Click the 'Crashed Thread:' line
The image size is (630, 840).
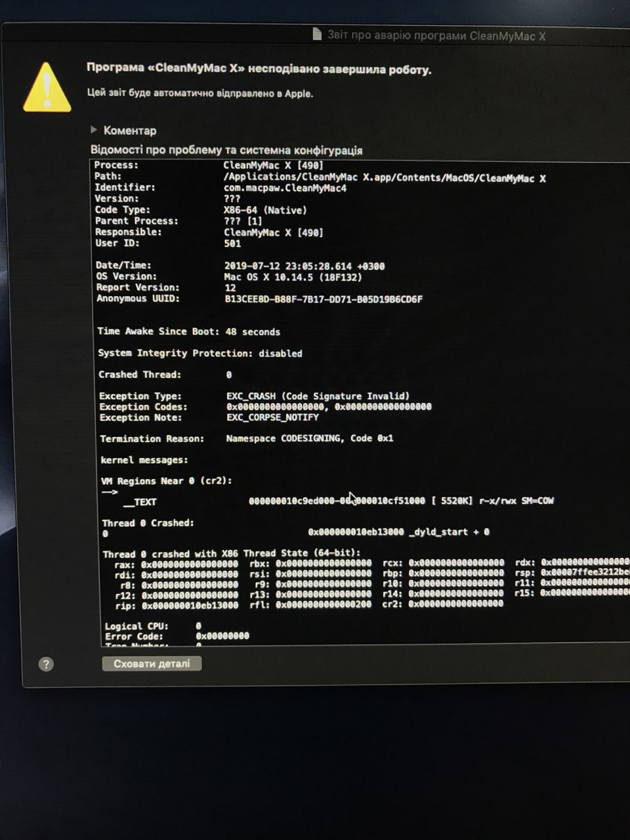[165, 375]
